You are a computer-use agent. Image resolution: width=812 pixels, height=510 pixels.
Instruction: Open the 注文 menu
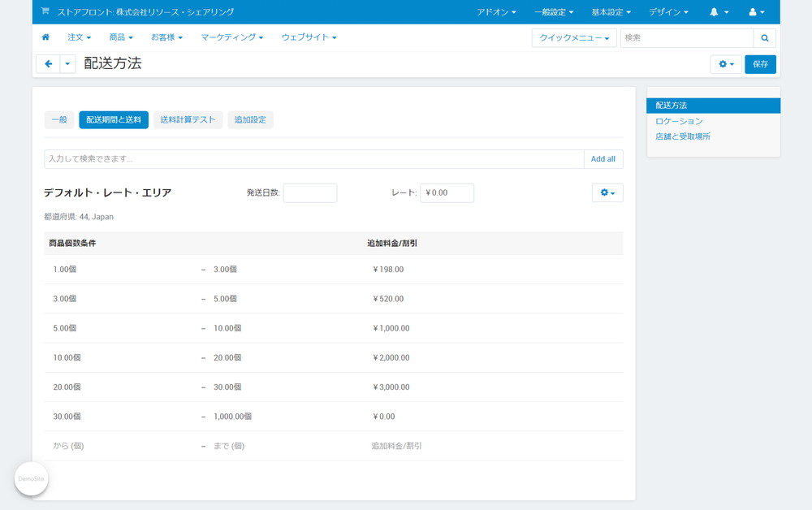click(80, 37)
